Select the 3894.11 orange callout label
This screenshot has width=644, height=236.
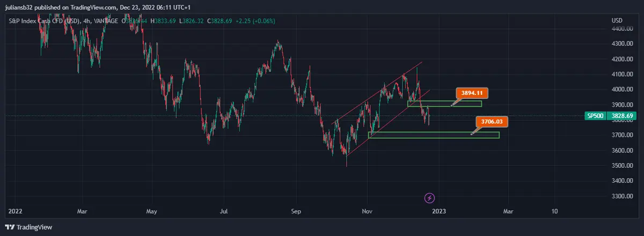click(x=472, y=92)
